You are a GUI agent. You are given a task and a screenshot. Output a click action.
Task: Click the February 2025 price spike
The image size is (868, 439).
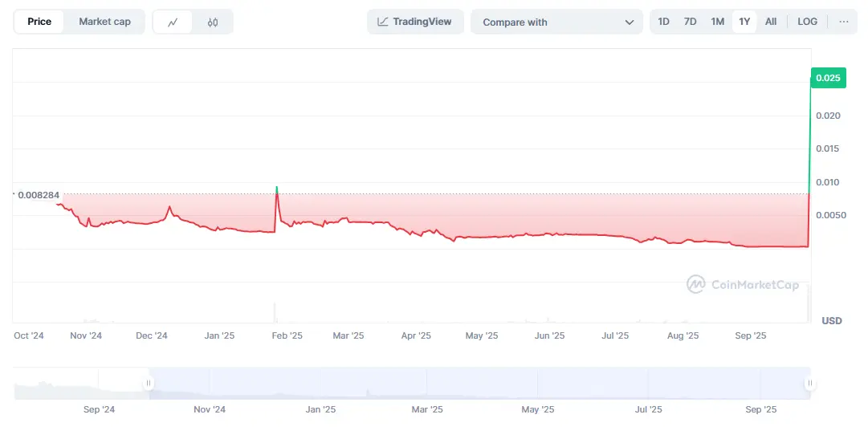(x=276, y=191)
